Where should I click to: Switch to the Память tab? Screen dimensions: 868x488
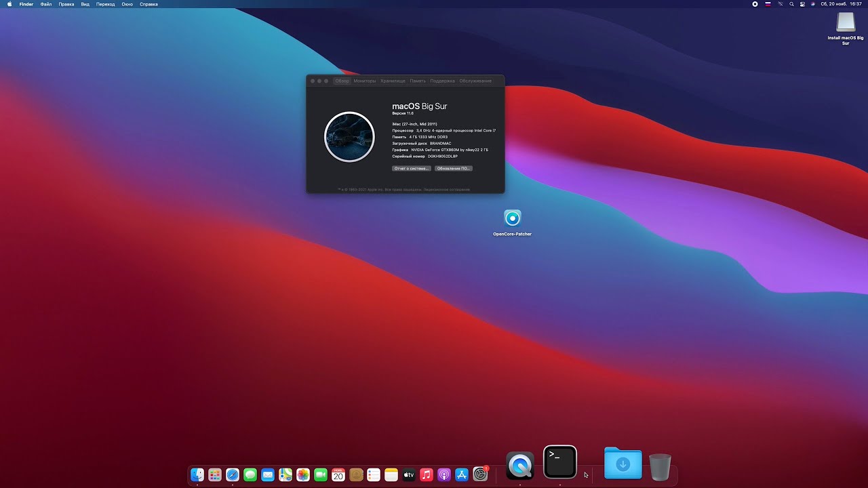(418, 81)
